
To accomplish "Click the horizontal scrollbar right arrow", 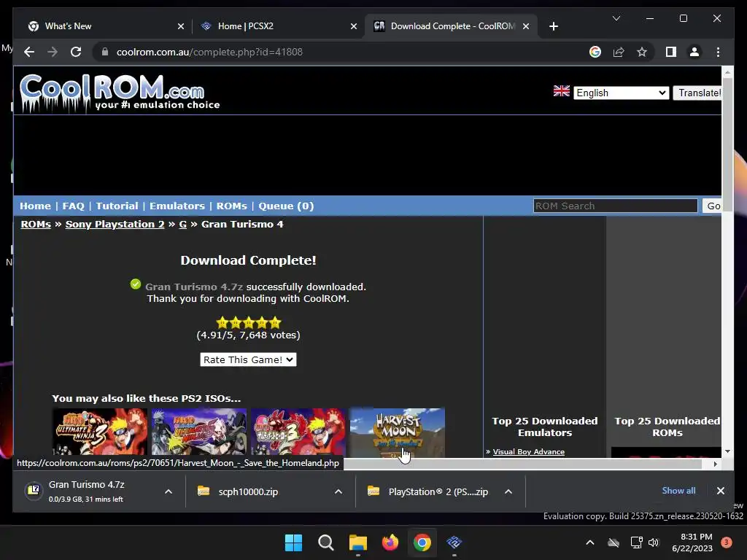I will coord(715,464).
